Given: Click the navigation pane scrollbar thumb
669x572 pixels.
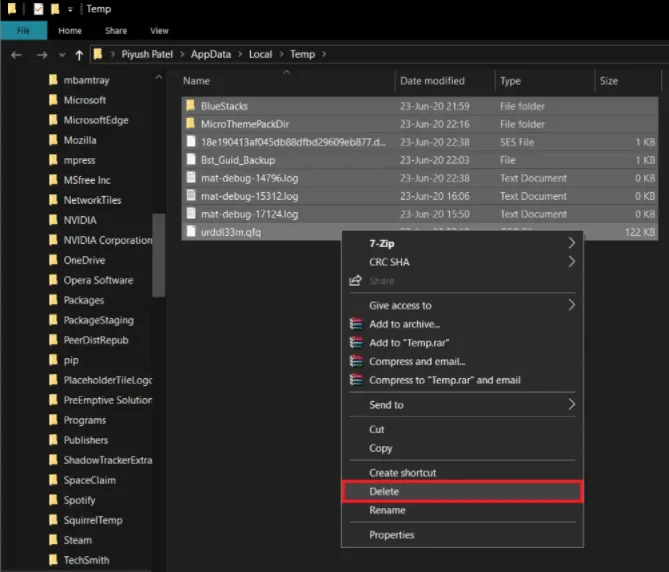Looking at the screenshot, I should click(x=159, y=255).
